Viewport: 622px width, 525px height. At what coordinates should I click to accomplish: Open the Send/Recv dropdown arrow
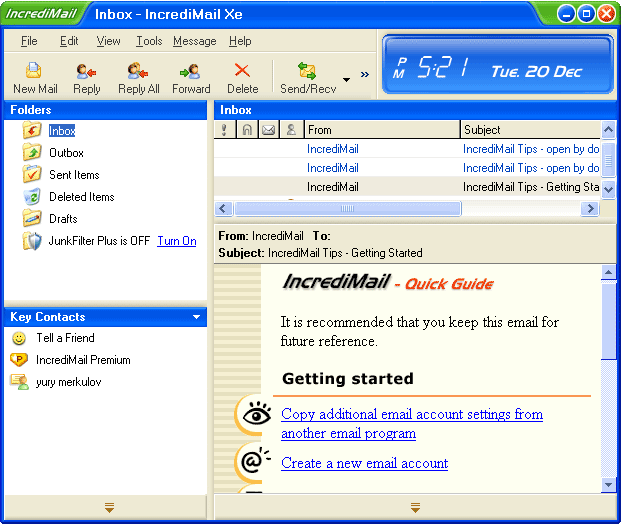click(346, 80)
